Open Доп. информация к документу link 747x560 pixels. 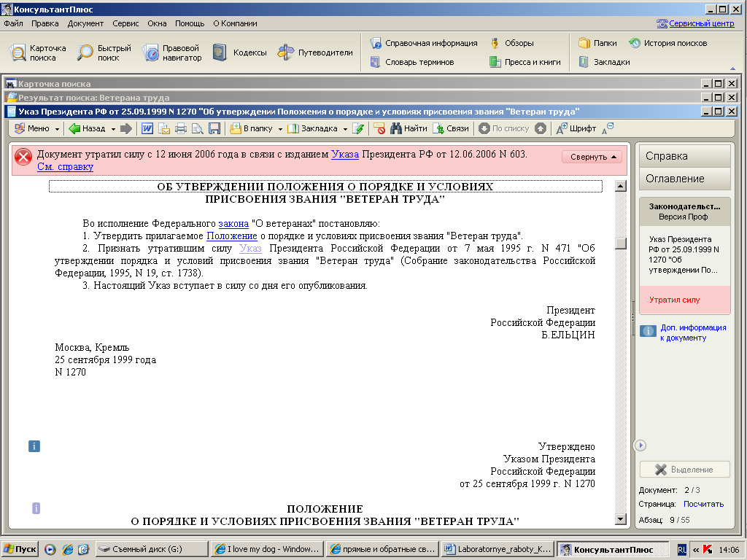693,332
